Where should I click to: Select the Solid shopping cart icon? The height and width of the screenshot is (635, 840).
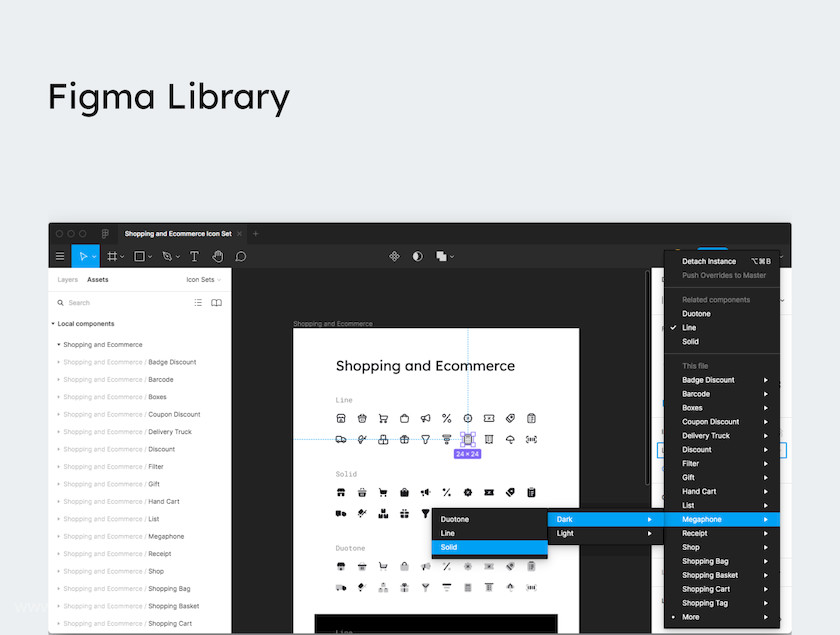coord(383,492)
